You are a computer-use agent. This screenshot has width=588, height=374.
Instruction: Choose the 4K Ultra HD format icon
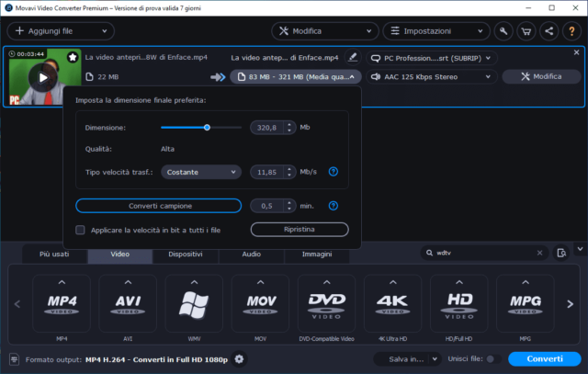pos(392,304)
